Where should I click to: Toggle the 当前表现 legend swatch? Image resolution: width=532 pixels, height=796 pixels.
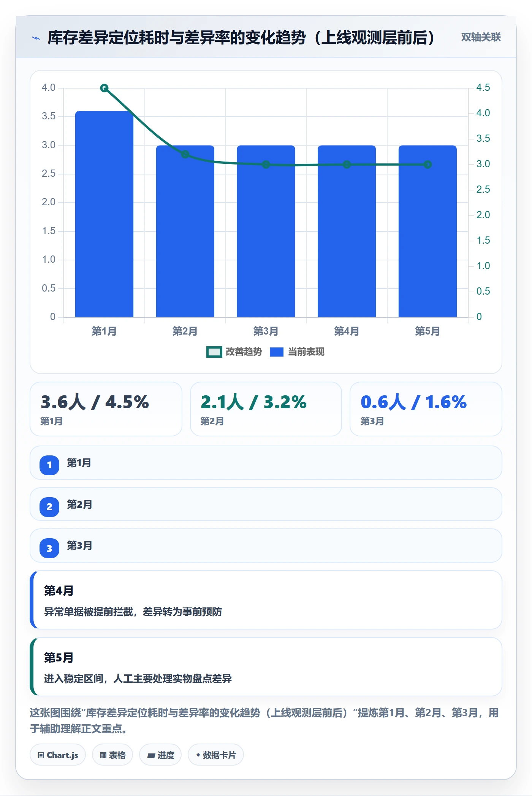[277, 352]
